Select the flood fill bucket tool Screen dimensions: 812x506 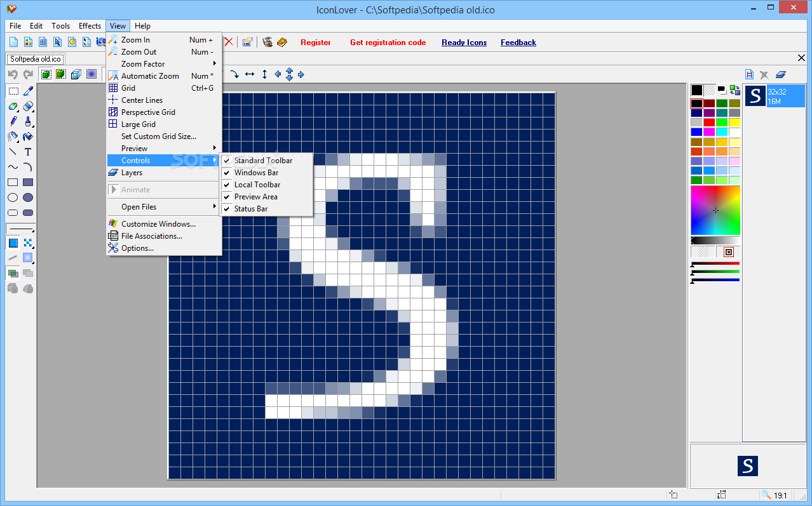(28, 136)
